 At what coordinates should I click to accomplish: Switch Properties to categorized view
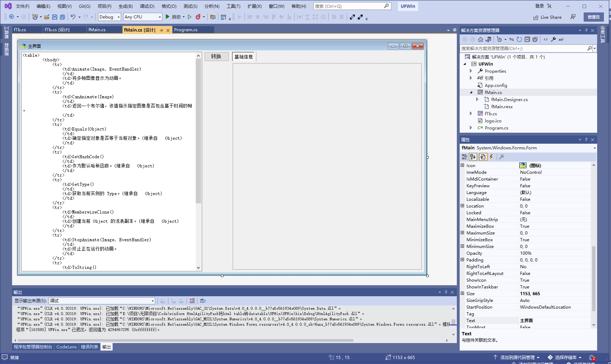(x=464, y=157)
